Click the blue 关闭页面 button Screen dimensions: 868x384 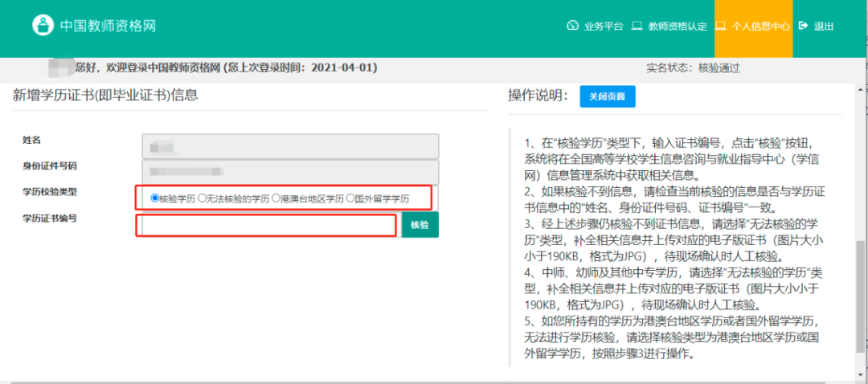(x=607, y=96)
